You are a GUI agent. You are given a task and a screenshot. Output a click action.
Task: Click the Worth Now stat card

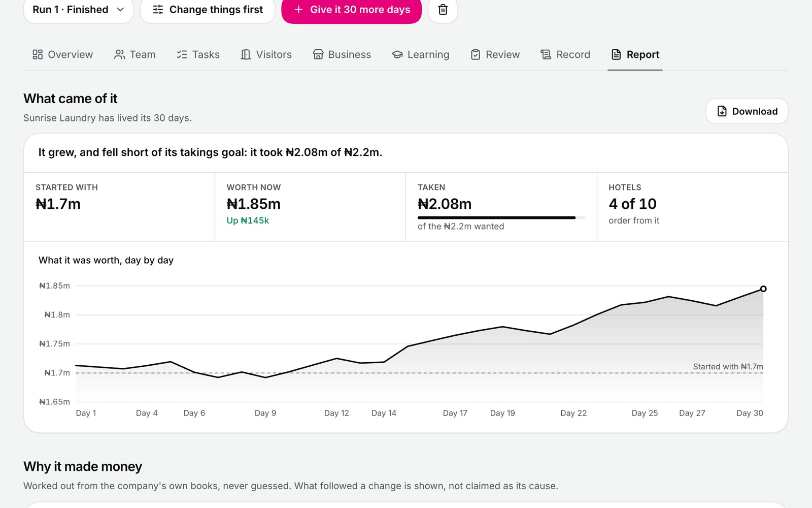tap(310, 207)
